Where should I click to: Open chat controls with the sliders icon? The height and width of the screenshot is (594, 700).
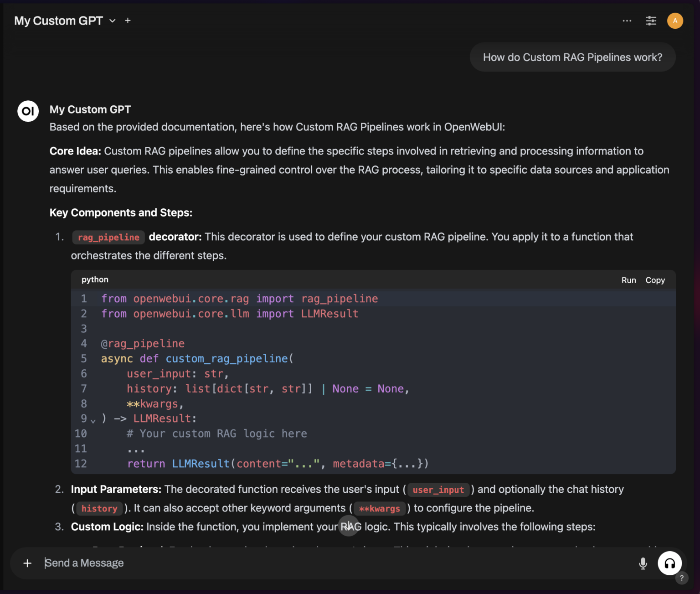click(651, 21)
